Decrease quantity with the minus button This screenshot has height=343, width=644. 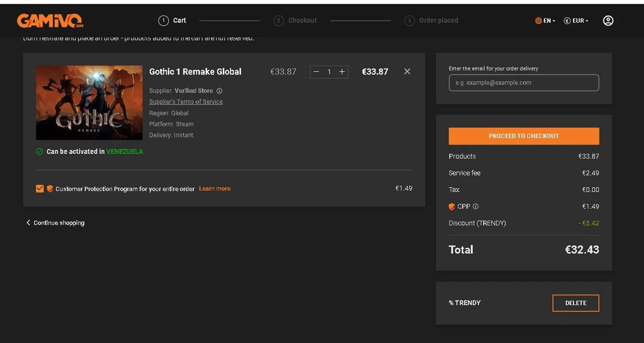point(316,72)
